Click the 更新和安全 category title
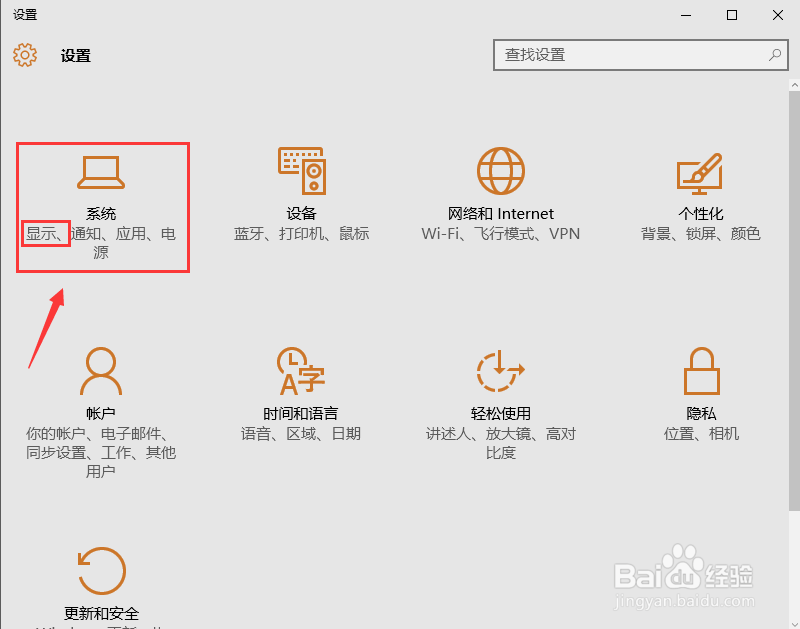The width and height of the screenshot is (800, 629). click(102, 613)
